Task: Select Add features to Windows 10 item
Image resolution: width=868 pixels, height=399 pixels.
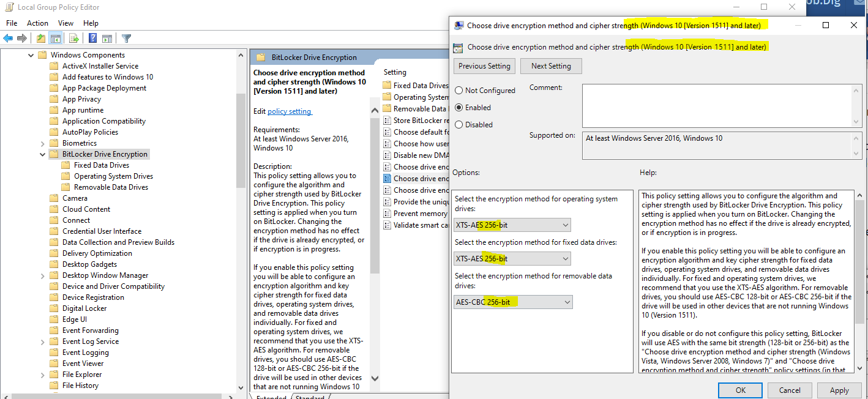Action: click(108, 77)
